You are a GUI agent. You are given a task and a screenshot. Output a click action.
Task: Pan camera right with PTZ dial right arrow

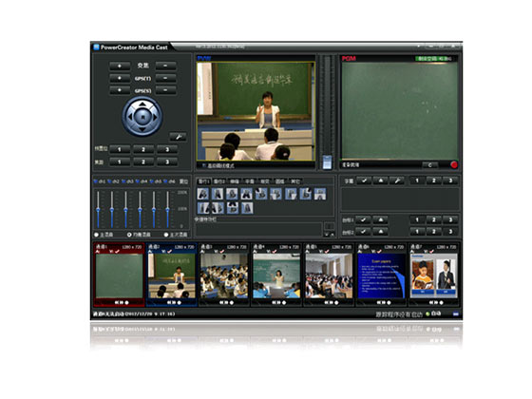[155, 116]
